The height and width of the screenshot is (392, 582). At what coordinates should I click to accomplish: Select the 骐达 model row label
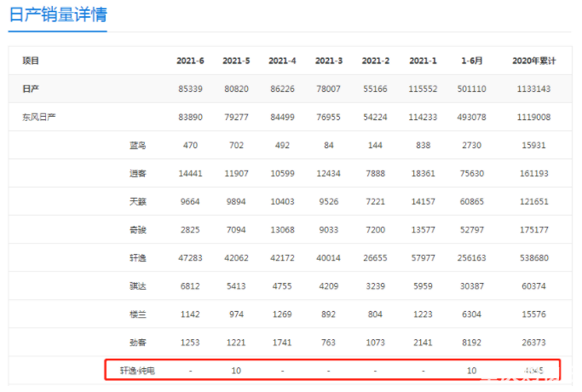[x=138, y=285]
